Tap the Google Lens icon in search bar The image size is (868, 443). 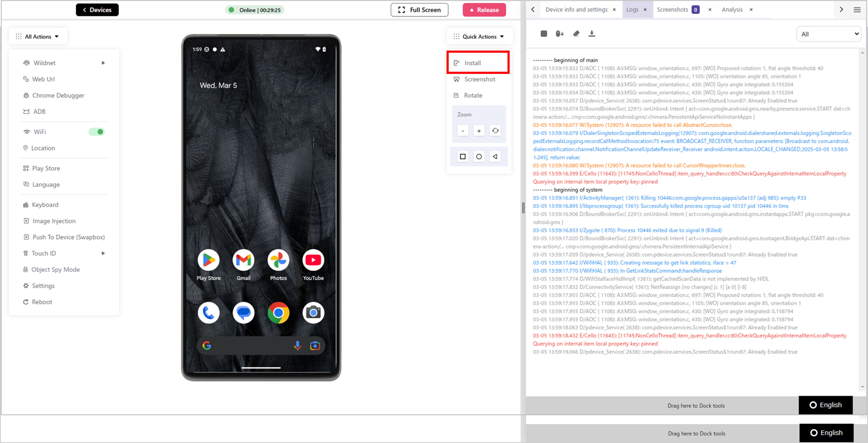315,346
